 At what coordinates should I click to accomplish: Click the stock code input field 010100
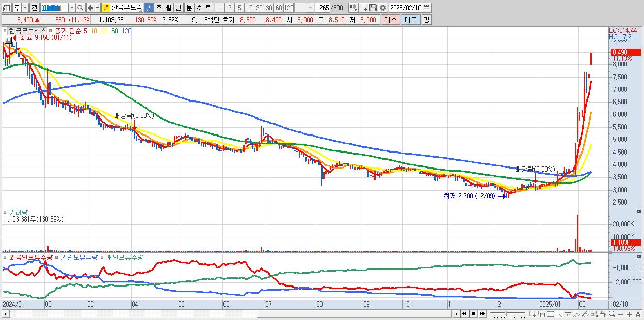point(54,8)
